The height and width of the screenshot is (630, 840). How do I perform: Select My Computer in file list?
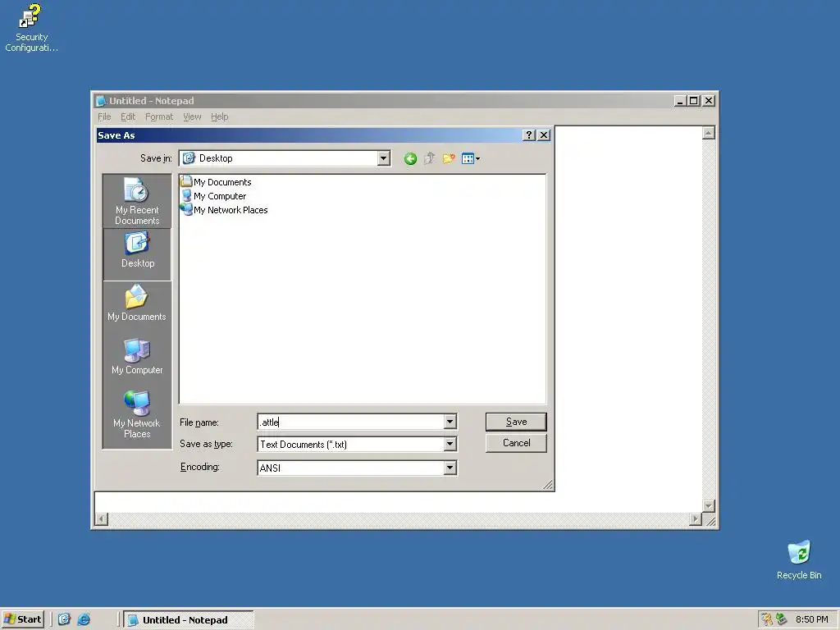(x=214, y=196)
